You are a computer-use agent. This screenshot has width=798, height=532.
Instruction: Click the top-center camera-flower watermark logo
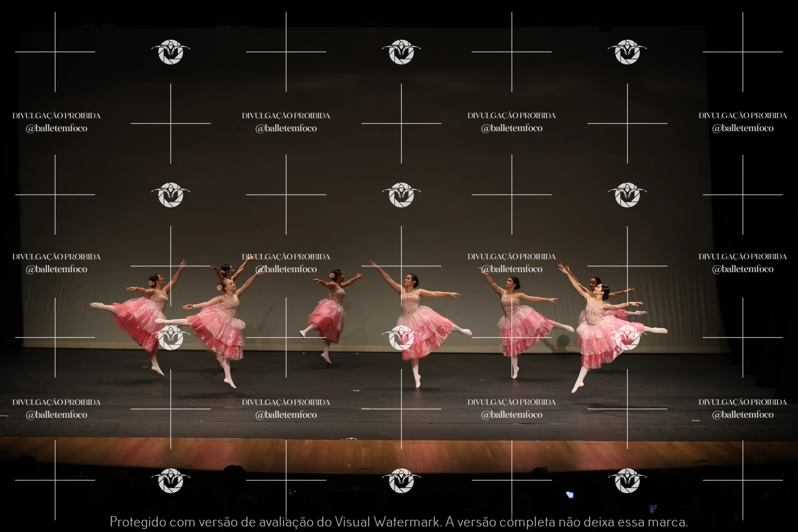[x=401, y=52]
